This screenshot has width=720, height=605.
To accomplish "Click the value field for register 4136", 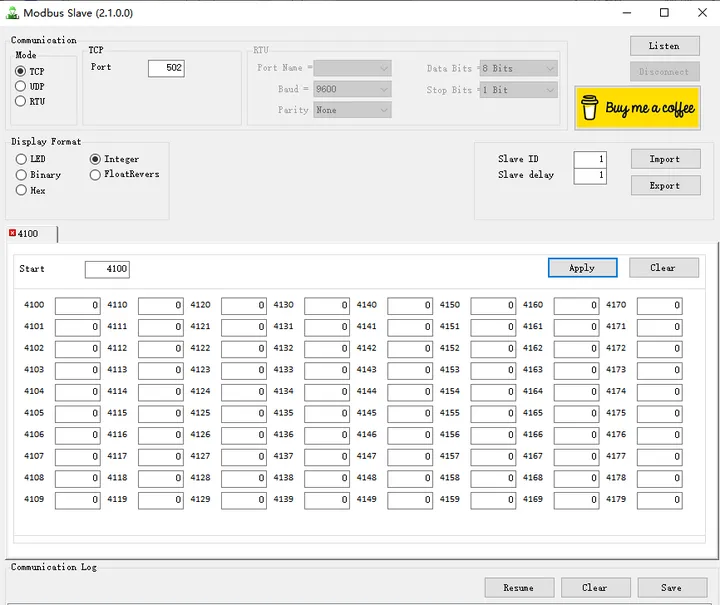I will [x=327, y=435].
